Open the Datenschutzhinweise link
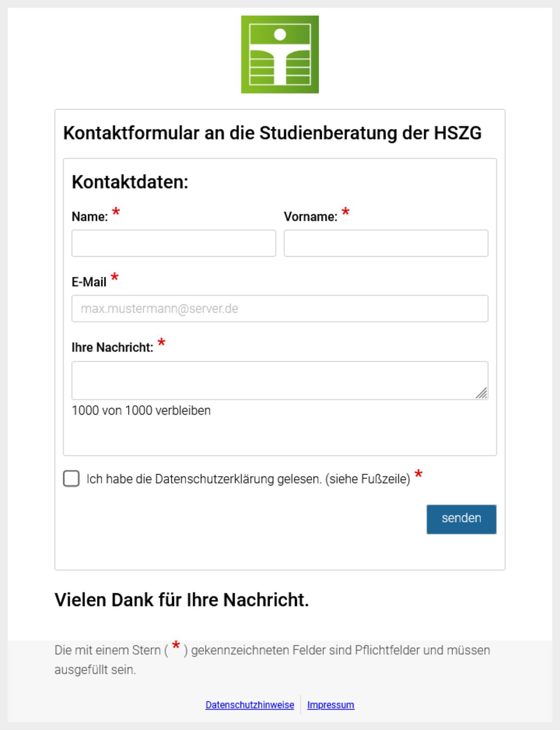The width and height of the screenshot is (560, 730). (250, 705)
